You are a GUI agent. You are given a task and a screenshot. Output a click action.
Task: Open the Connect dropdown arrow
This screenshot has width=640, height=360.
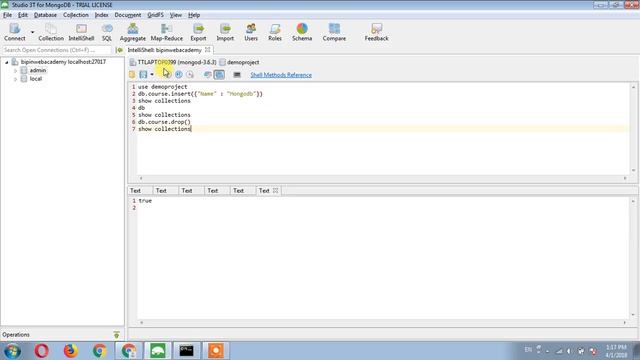[32, 32]
